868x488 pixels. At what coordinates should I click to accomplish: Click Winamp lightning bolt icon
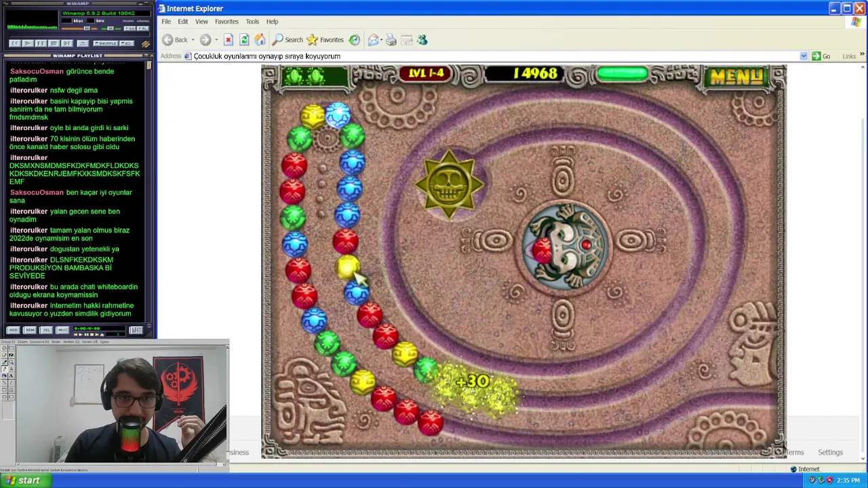pos(146,44)
